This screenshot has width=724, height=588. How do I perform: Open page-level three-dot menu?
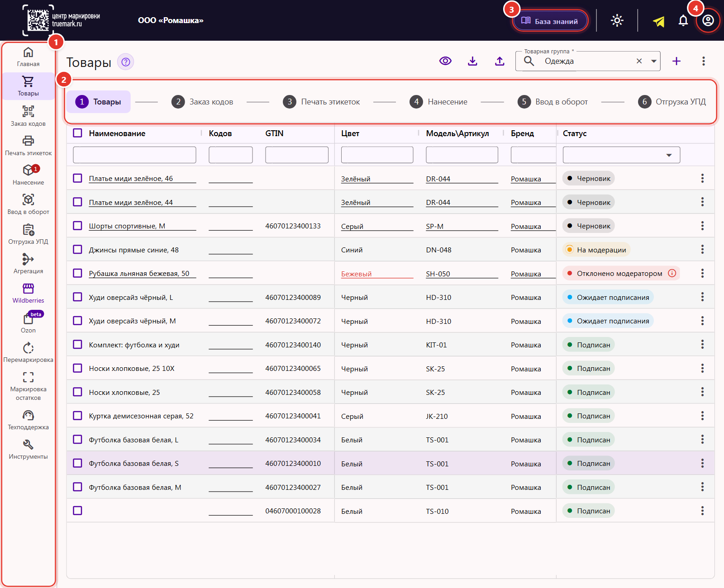click(704, 61)
